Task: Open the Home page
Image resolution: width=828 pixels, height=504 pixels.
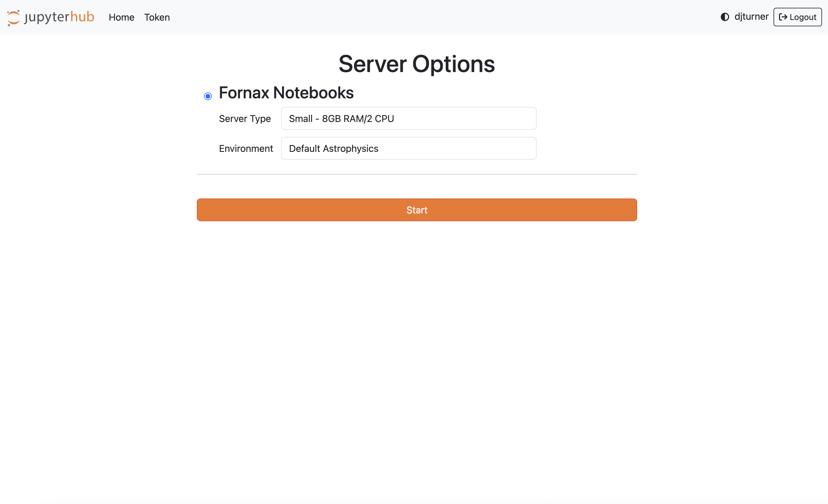Action: click(x=121, y=17)
